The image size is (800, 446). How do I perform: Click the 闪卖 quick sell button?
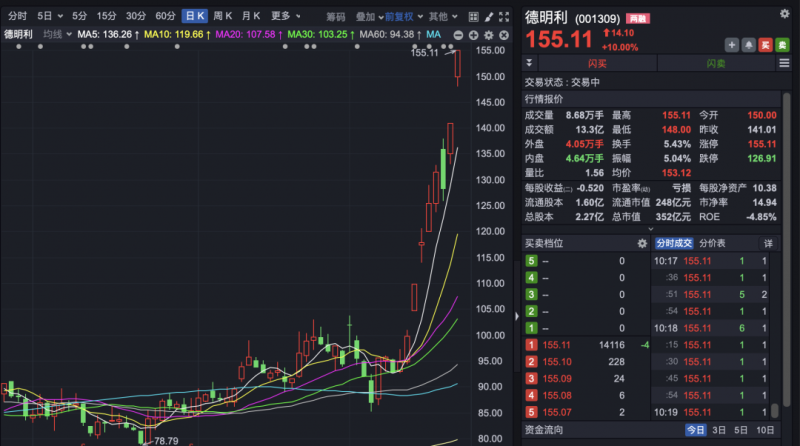[x=715, y=64]
